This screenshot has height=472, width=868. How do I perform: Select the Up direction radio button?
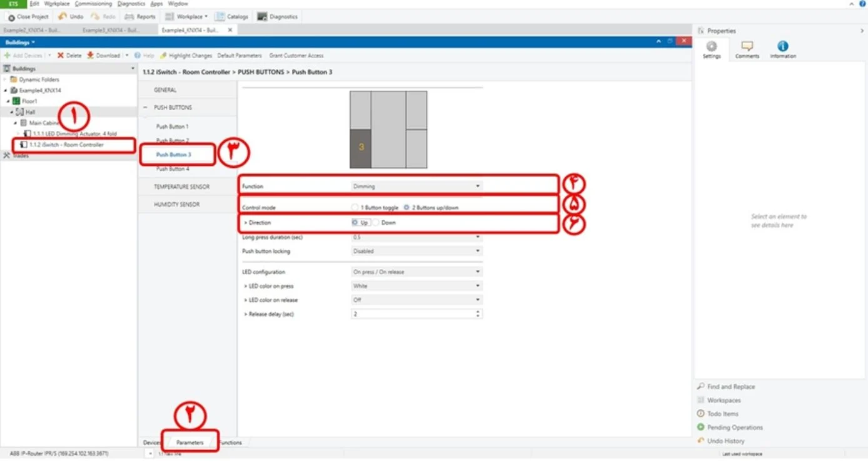tap(355, 222)
